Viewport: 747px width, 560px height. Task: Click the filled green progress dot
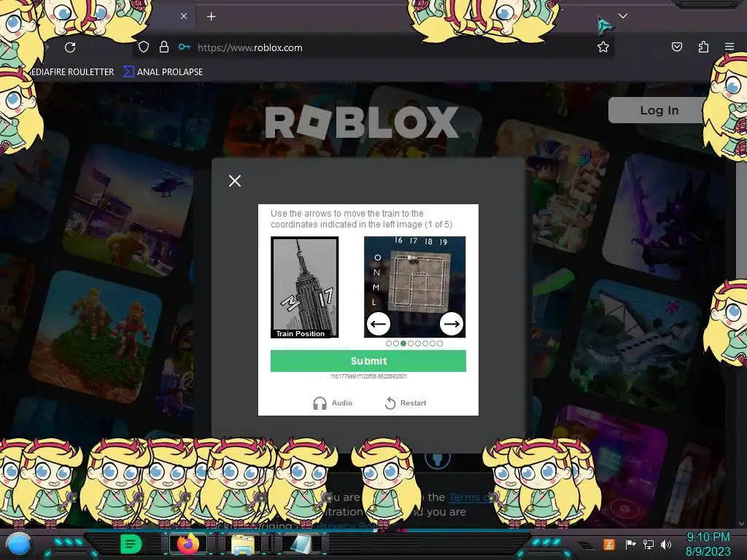point(403,343)
